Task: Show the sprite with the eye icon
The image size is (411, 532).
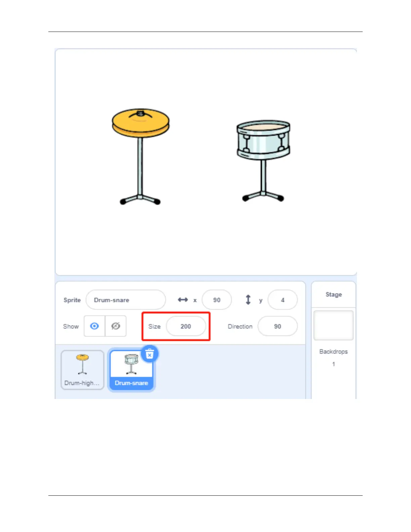Action: pyautogui.click(x=95, y=326)
